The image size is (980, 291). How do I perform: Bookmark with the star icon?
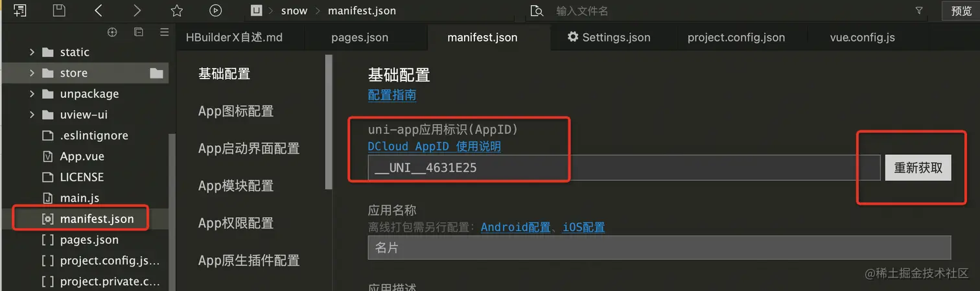pyautogui.click(x=176, y=10)
